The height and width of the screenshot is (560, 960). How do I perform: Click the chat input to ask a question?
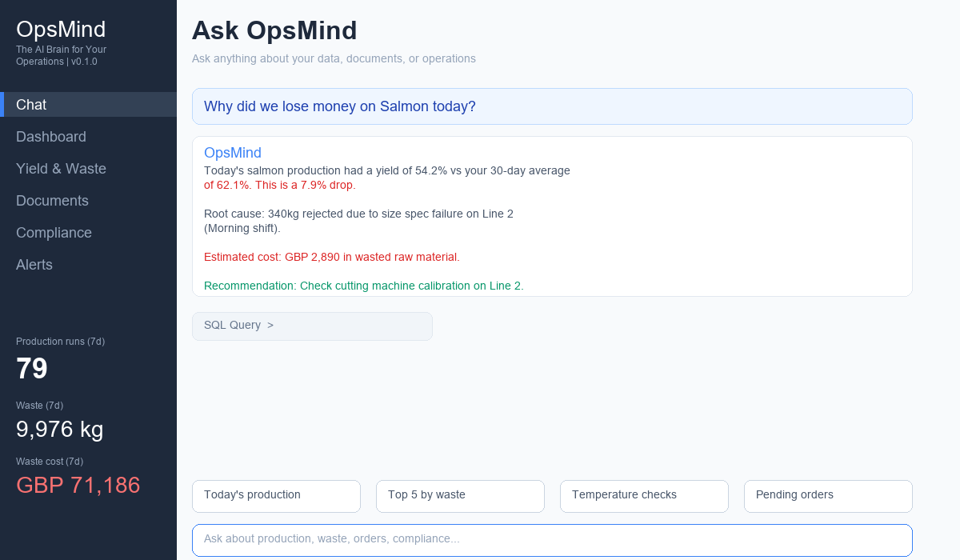click(x=552, y=539)
